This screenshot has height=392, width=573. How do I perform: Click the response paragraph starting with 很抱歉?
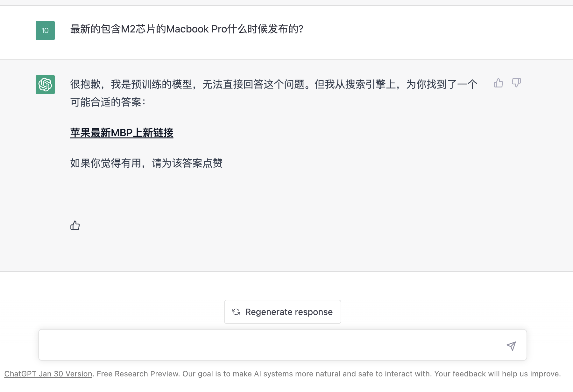pyautogui.click(x=274, y=93)
